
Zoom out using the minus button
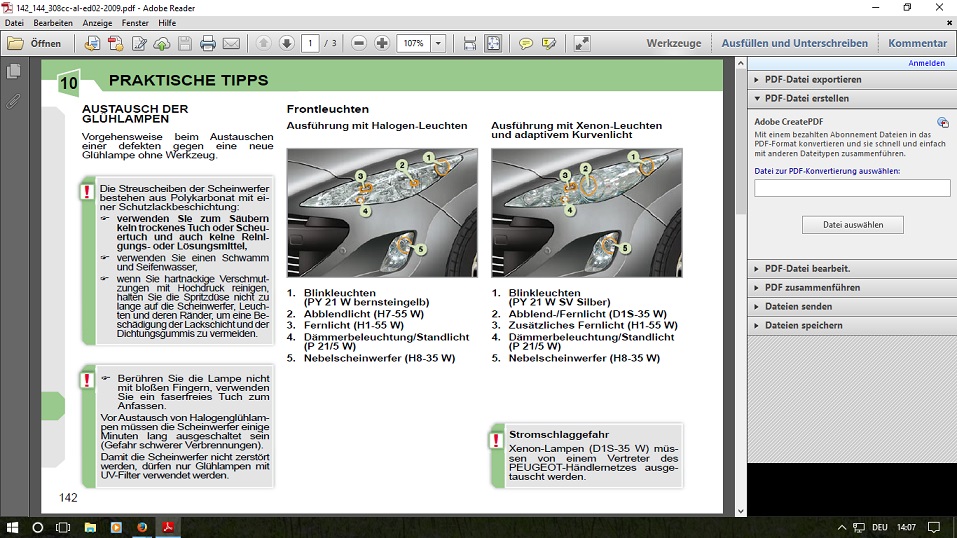click(358, 44)
